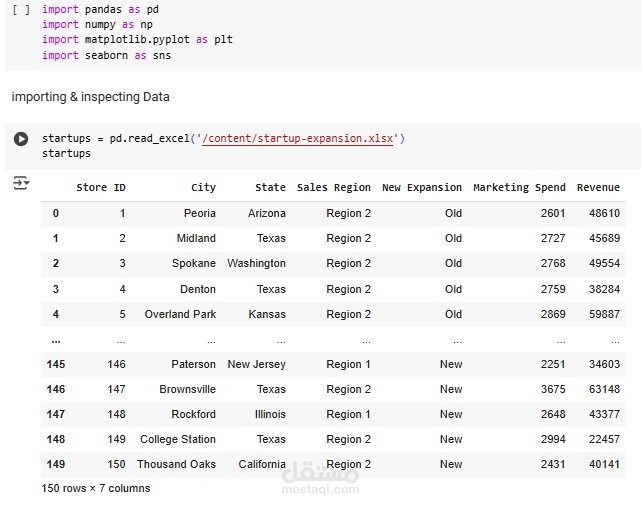This screenshot has width=641, height=506.
Task: Click marketing spend value 2648
Action: point(553,414)
